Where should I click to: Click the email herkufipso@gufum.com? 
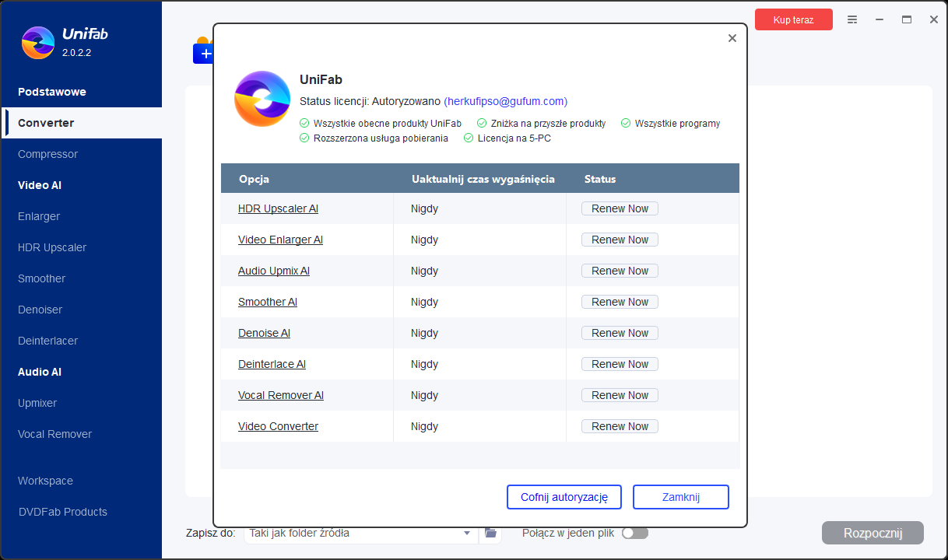click(x=505, y=101)
